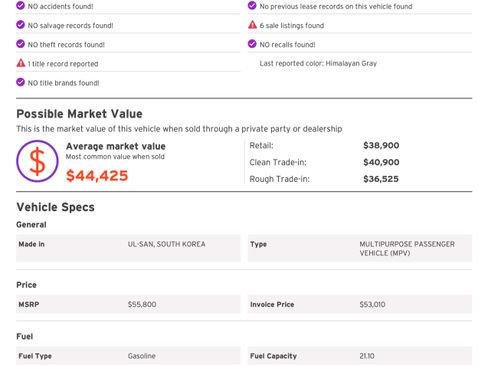Click the $36,525 rough trade-in value

pos(381,179)
